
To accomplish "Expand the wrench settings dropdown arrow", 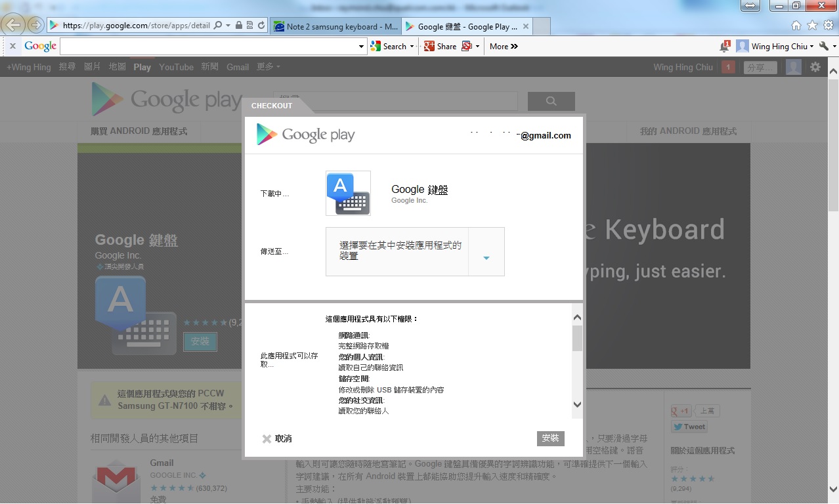I will tap(834, 47).
